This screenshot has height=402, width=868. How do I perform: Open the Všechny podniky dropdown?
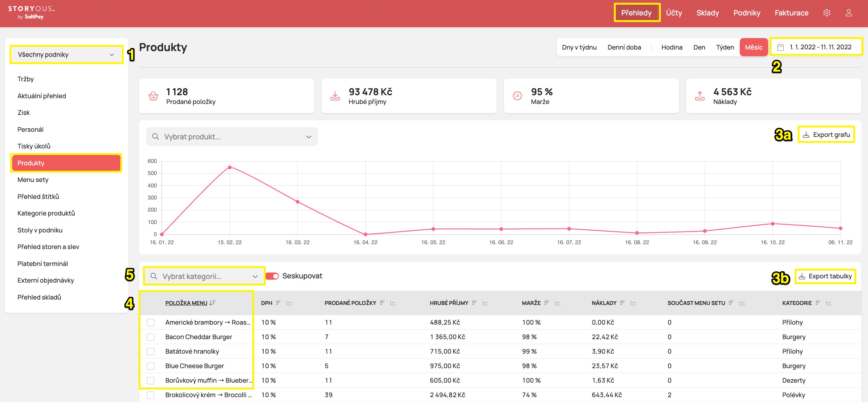[66, 54]
